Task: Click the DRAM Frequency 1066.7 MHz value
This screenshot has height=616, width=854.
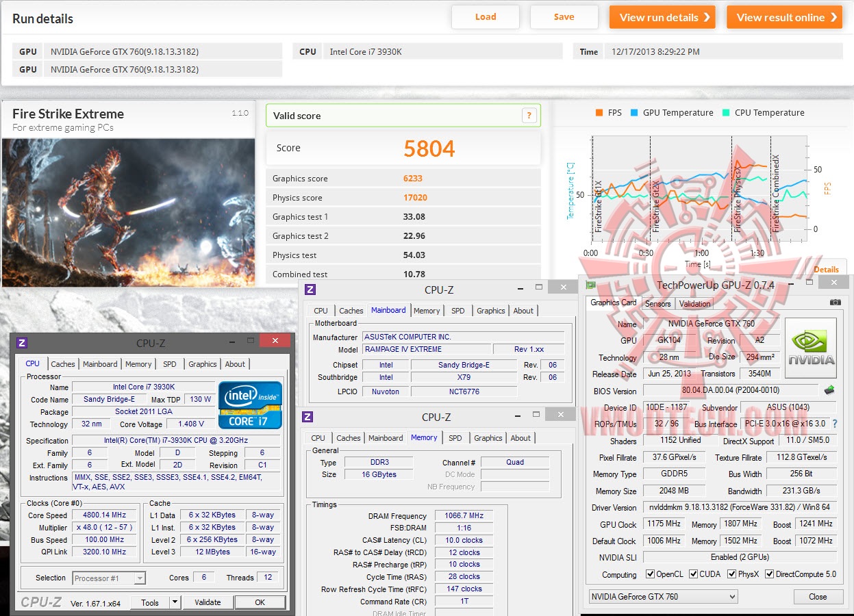Action: 464,515
